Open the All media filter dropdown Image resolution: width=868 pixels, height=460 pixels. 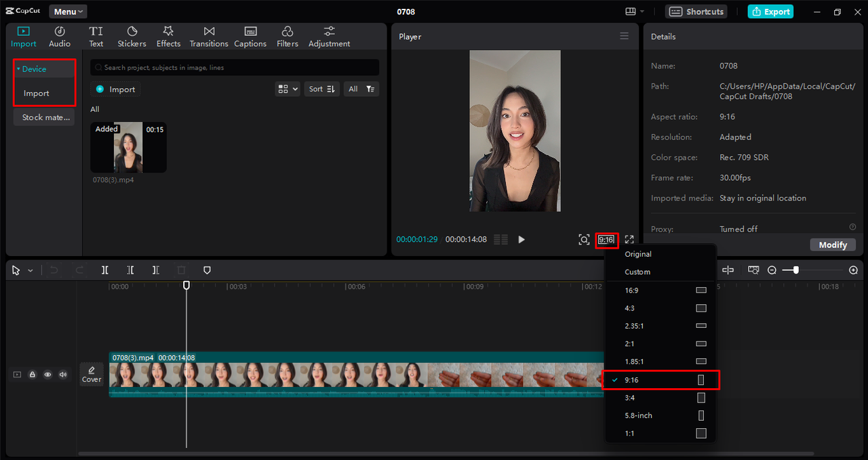pos(361,89)
